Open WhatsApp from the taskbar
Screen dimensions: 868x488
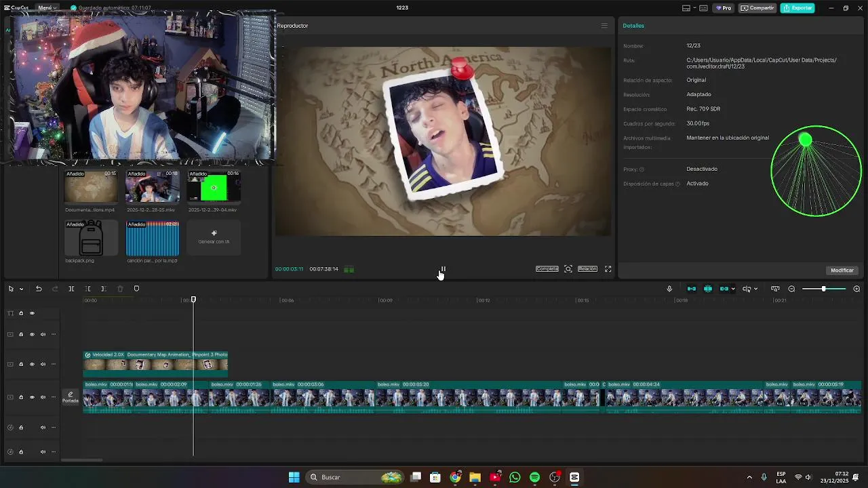click(x=515, y=477)
